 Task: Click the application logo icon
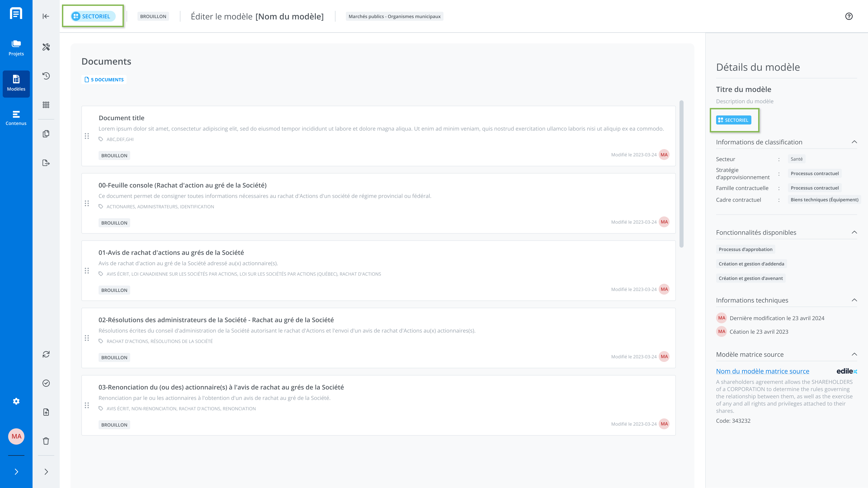pyautogui.click(x=16, y=14)
